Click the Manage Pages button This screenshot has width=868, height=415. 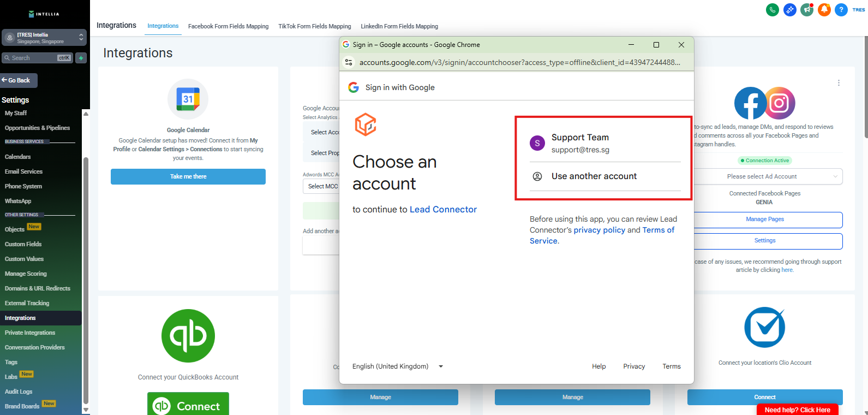pyautogui.click(x=768, y=220)
